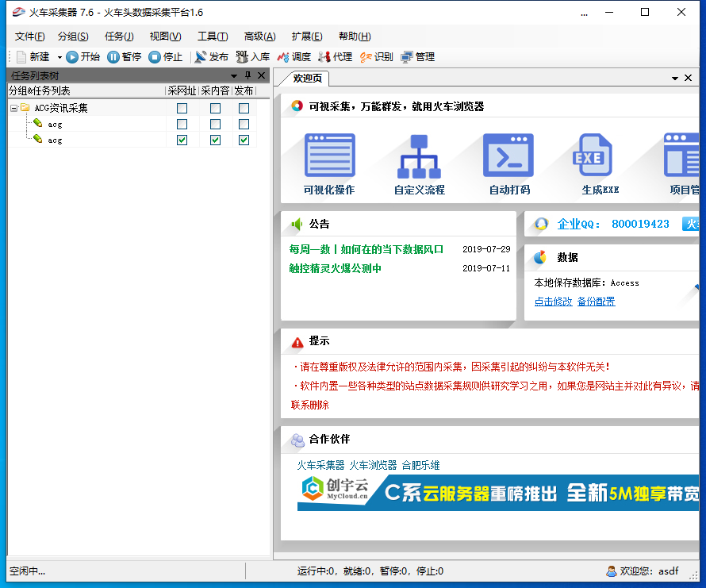Click the app logo in the title bar
Viewport: 706px width, 588px height.
click(18, 12)
